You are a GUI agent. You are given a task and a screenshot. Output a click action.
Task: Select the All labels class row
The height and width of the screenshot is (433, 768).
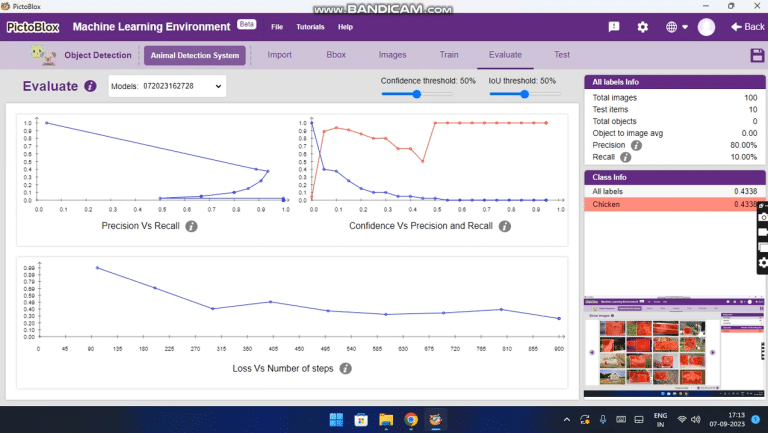674,192
